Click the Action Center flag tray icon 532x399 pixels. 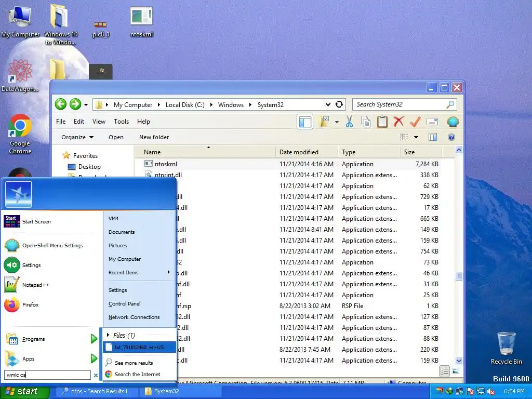tap(470, 391)
